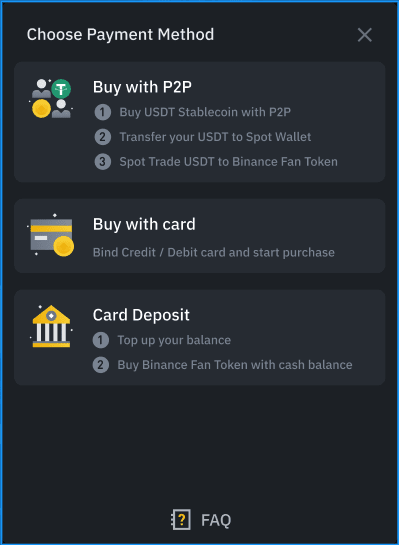Screen dimensions: 399x545
Task: Select the Buy with P2P heading
Action: [x=142, y=87]
